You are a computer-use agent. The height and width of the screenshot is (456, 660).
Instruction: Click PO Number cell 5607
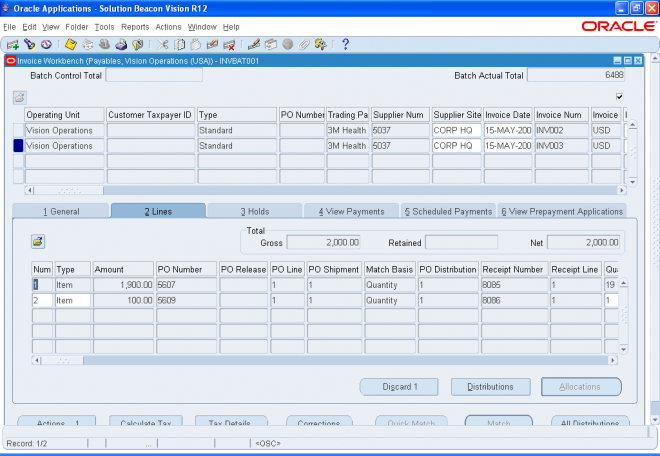[x=186, y=285]
